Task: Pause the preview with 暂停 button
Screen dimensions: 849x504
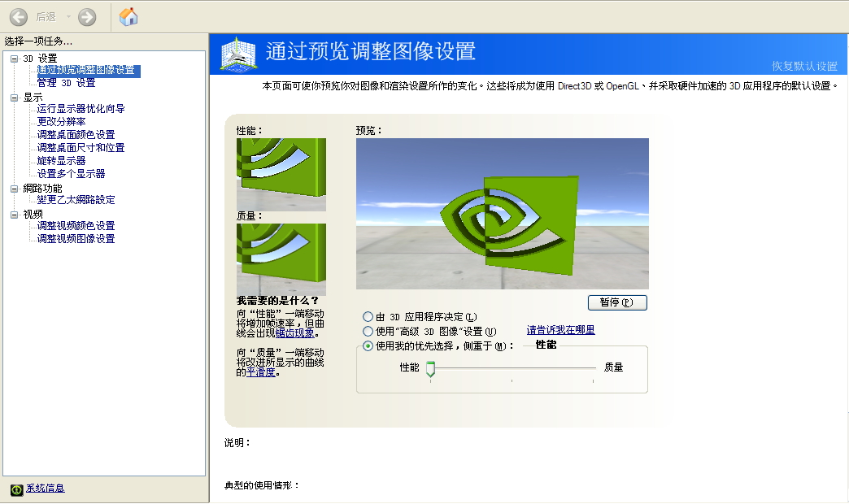Action: tap(617, 302)
